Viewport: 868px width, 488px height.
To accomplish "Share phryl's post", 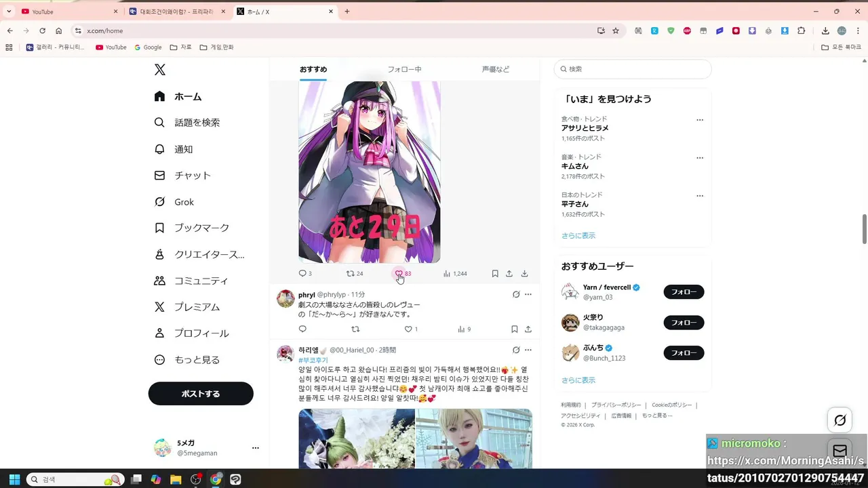I will pos(528,329).
